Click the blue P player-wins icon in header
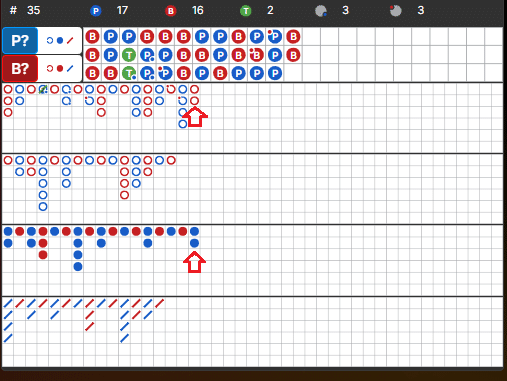Viewport: 507px width, 381px height. point(96,11)
